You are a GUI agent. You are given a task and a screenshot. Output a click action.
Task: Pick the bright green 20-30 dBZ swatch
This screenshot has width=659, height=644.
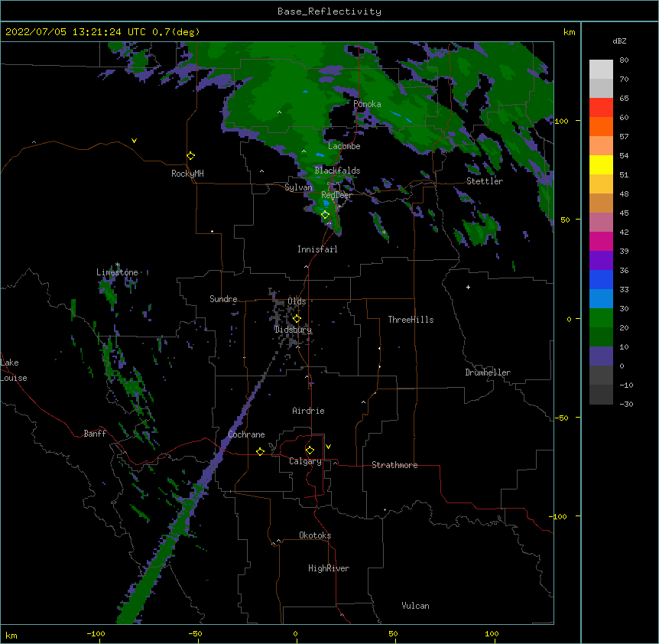tap(601, 318)
